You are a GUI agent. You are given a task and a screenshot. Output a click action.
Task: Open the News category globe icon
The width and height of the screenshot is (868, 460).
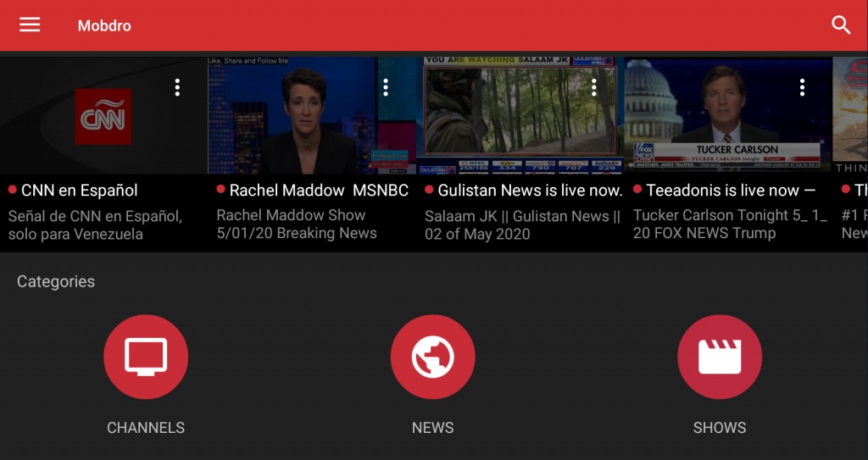point(432,357)
